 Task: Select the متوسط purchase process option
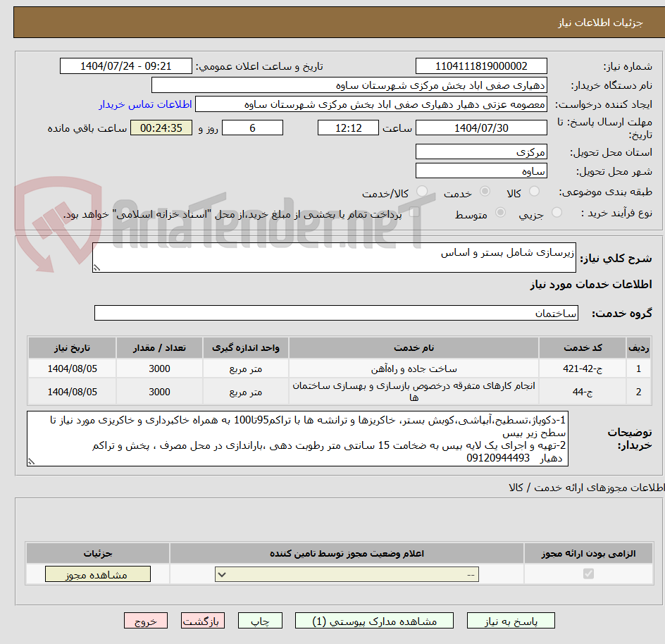tap(500, 213)
